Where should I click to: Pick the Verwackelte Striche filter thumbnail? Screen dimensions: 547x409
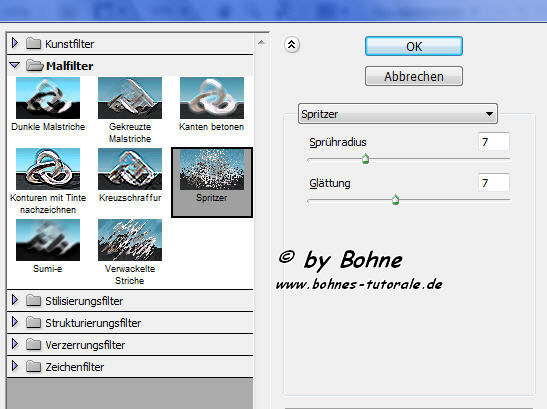tap(130, 240)
